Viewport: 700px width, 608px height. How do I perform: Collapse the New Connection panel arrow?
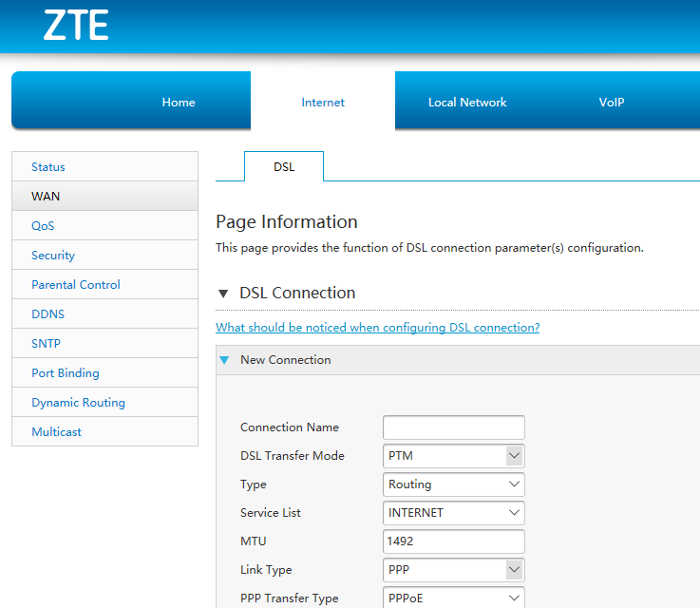(224, 360)
